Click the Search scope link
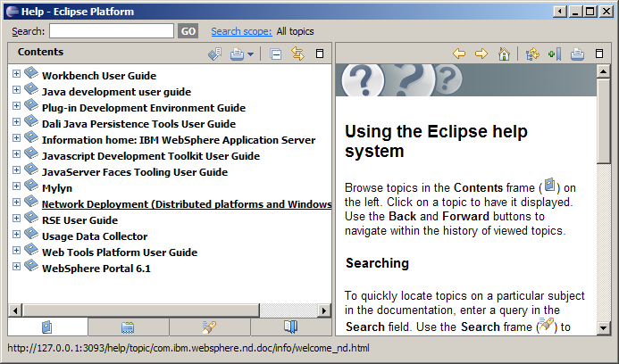This screenshot has width=619, height=364. [241, 31]
